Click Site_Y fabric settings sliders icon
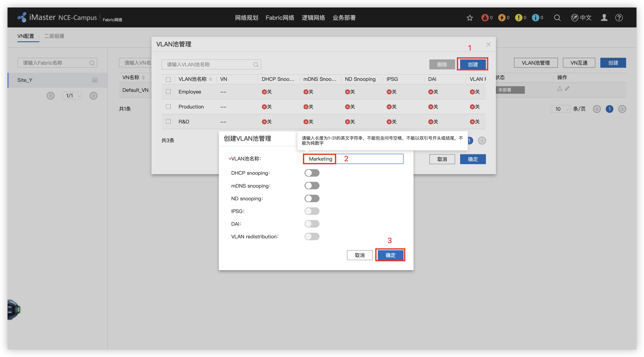 click(95, 80)
